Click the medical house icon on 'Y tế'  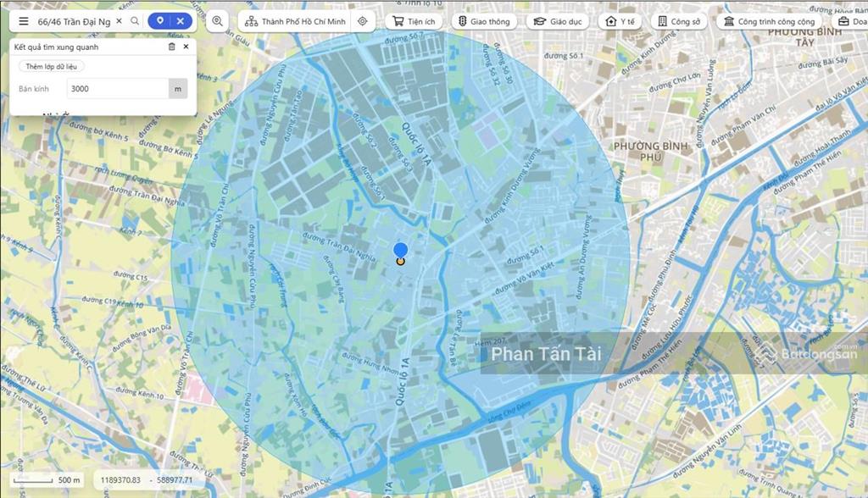click(x=611, y=21)
